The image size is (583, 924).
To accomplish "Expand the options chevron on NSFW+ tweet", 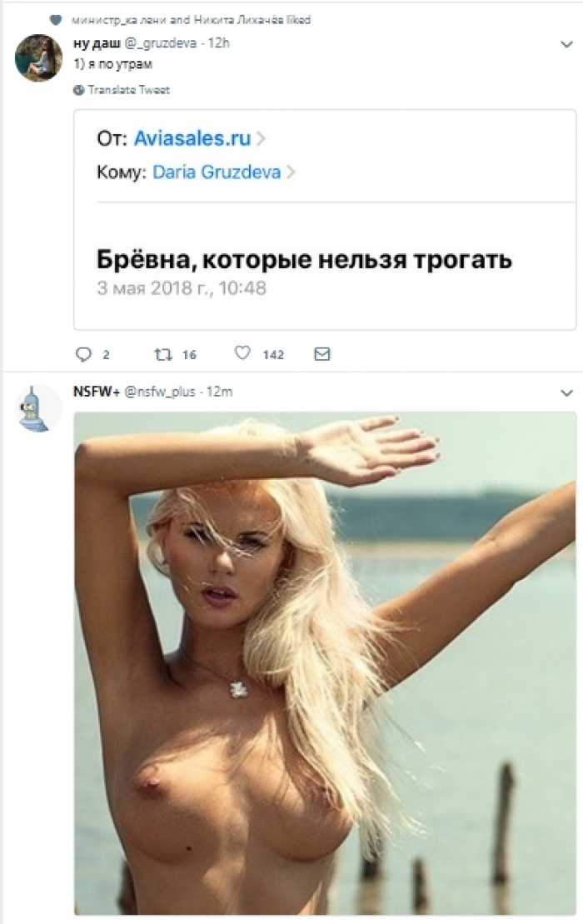I will coord(566,393).
